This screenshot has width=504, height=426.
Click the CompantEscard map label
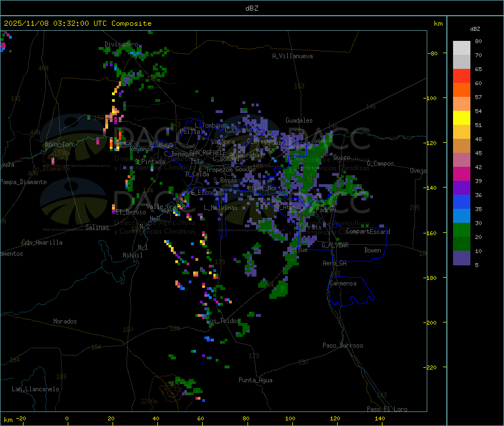click(368, 232)
